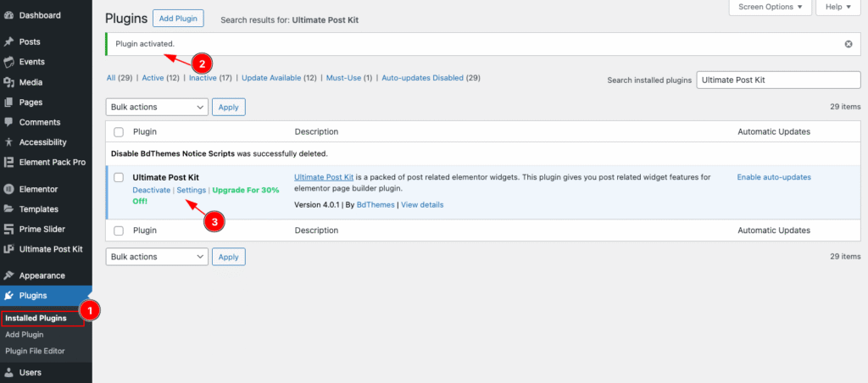
Task: Check the Ultimate Post Kit plugin checkbox
Action: click(119, 177)
